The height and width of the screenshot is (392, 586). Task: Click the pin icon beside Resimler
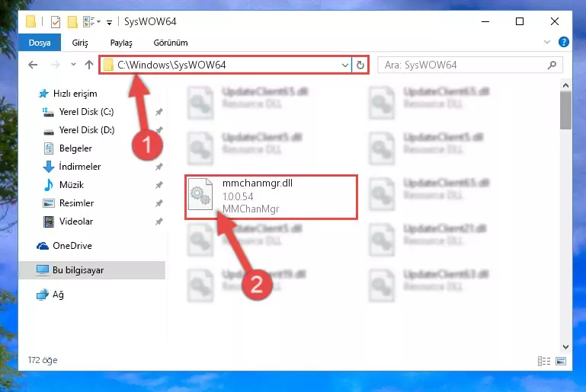(x=159, y=203)
